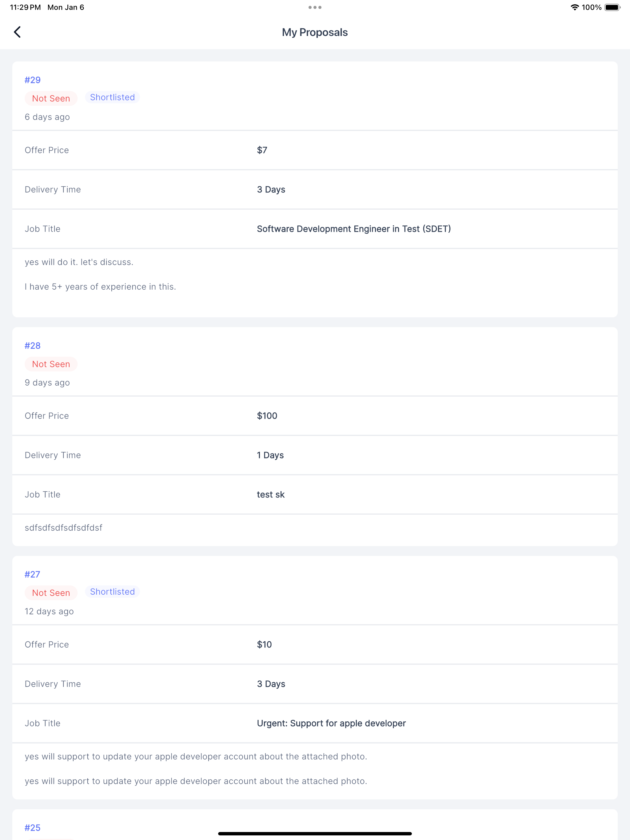
Task: Tap the 'sdfsdfsdfsdfsdfdsf' description text
Action: [x=63, y=528]
